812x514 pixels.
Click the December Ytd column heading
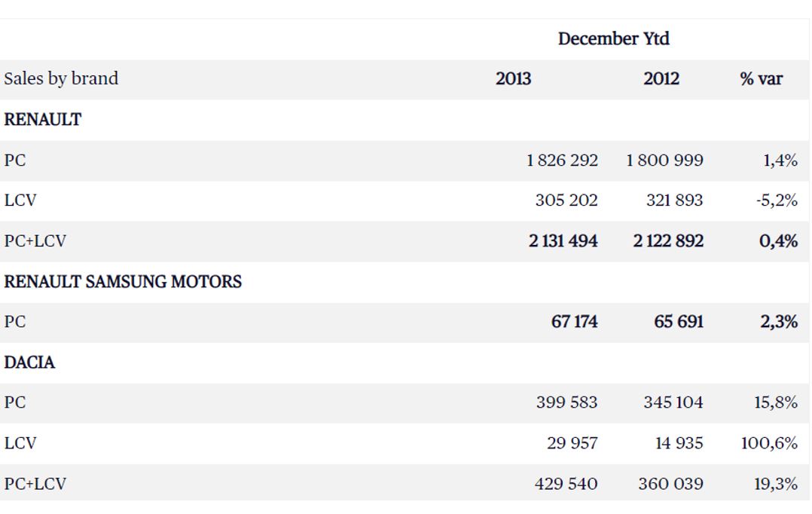613,39
